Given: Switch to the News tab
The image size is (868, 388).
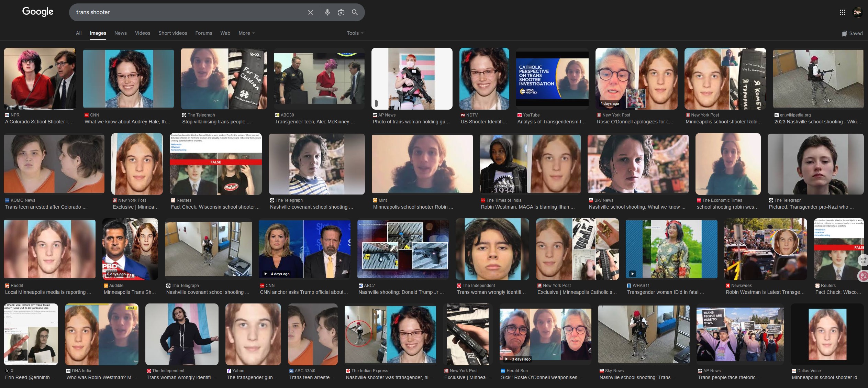Looking at the screenshot, I should [120, 33].
